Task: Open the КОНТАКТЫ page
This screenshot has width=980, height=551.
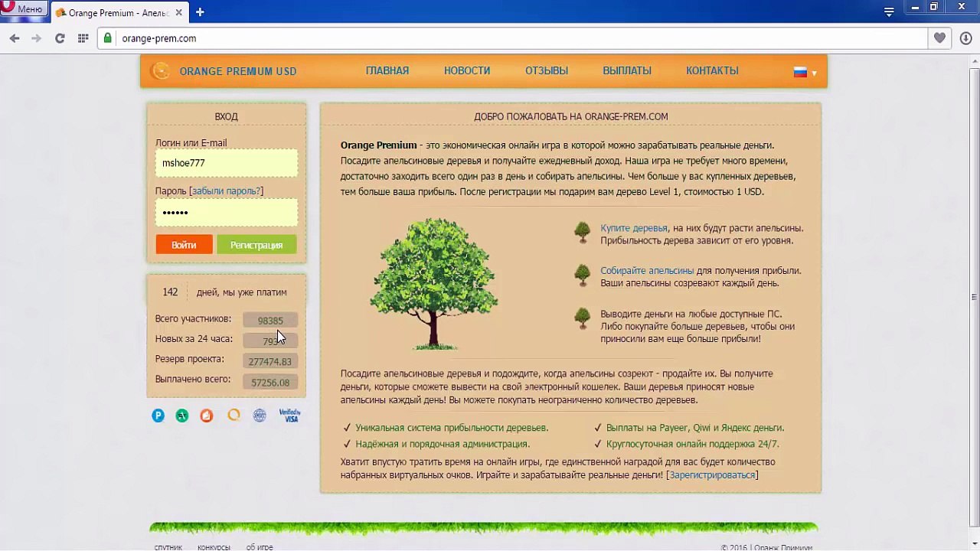Action: 712,70
